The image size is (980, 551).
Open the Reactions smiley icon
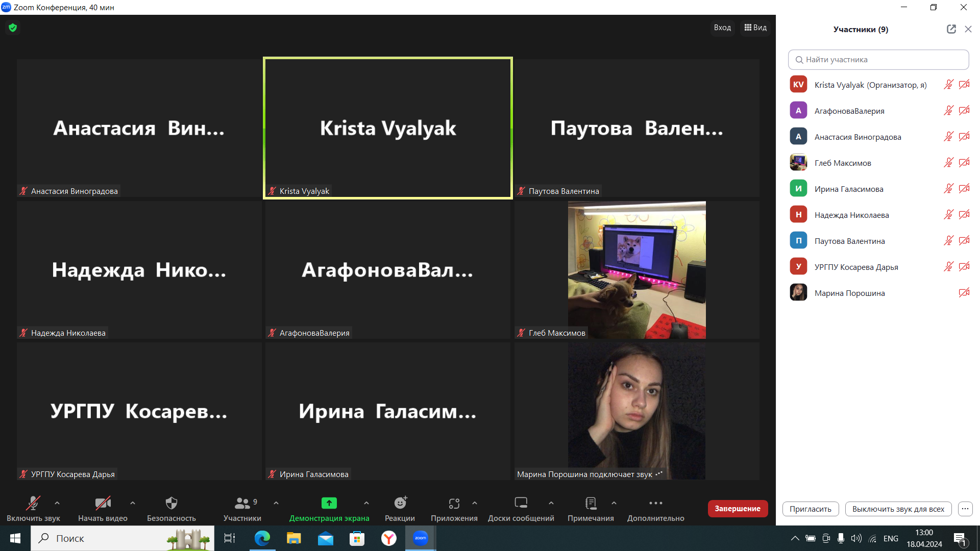coord(400,504)
